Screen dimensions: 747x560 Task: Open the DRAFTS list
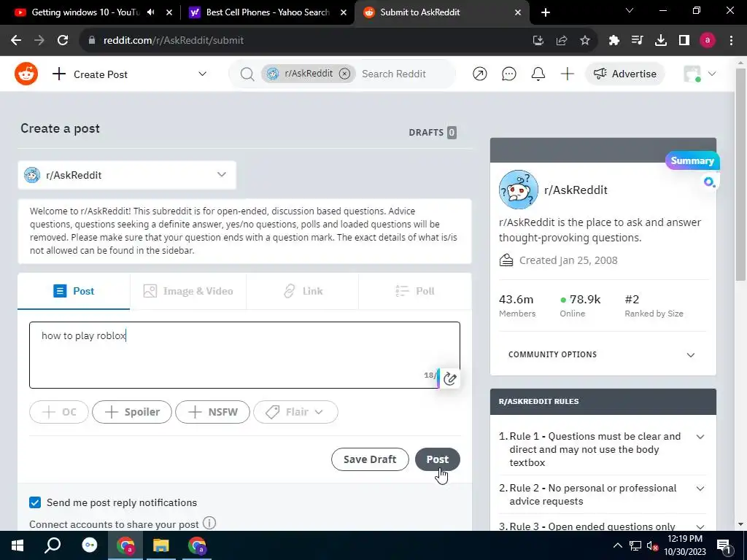click(432, 133)
